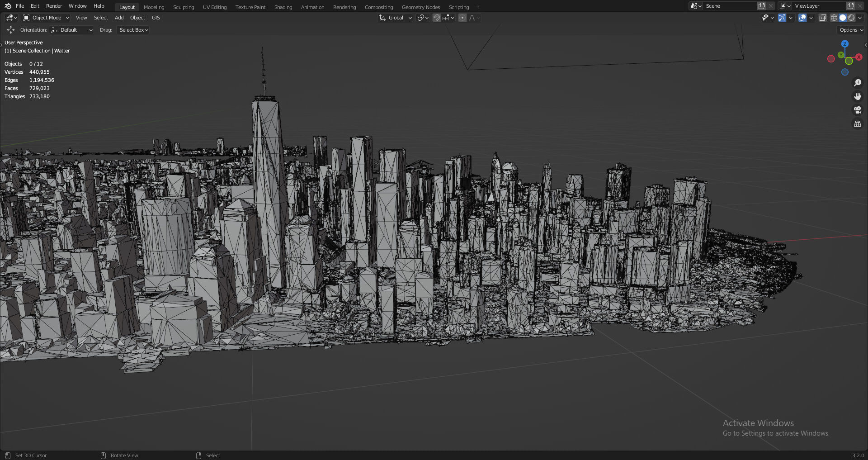Toggle proportional editing
Image resolution: width=868 pixels, height=460 pixels.
click(x=462, y=18)
